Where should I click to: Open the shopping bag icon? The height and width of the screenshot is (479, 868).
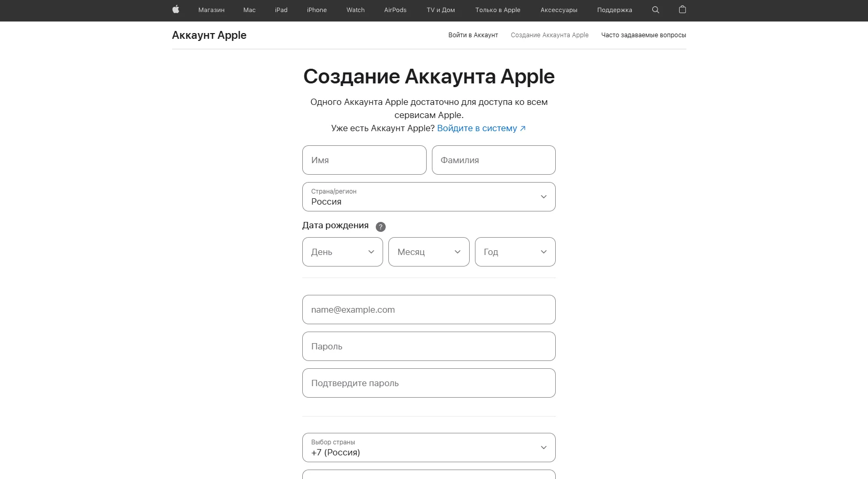click(x=682, y=9)
